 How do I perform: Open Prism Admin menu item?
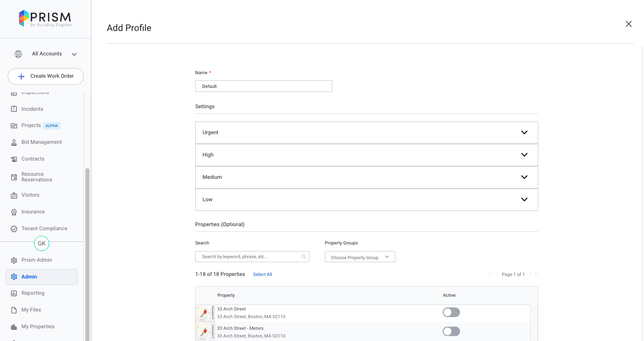pyautogui.click(x=37, y=260)
